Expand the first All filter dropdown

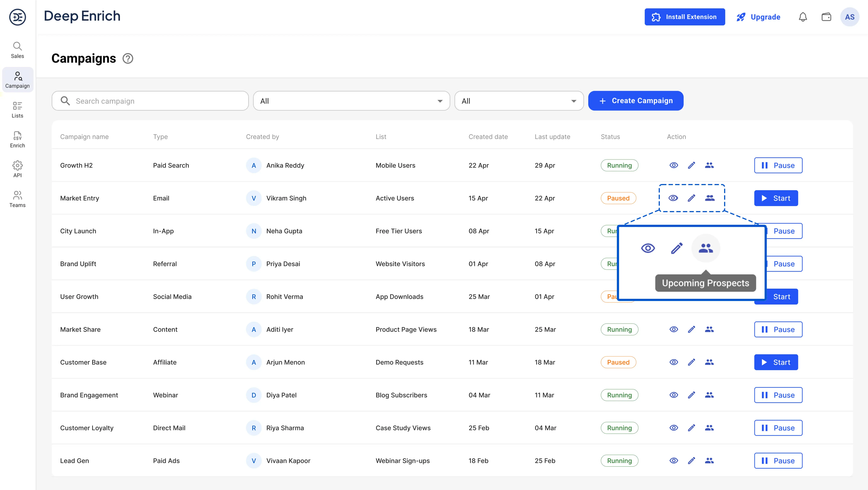point(351,101)
